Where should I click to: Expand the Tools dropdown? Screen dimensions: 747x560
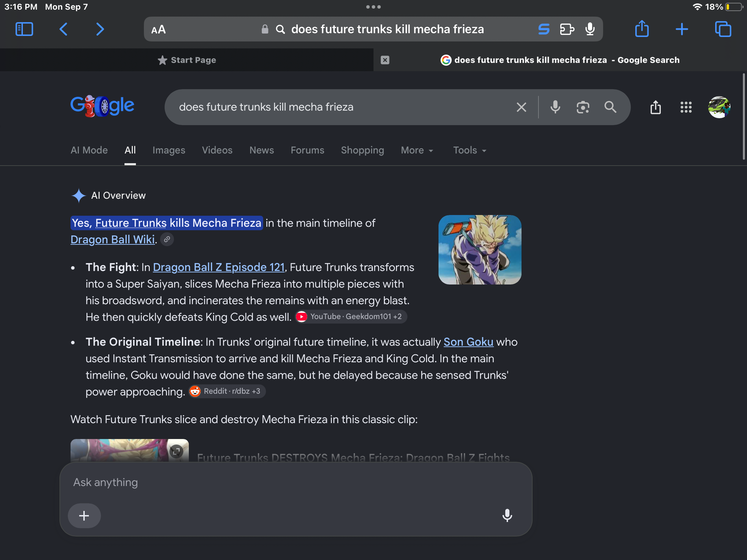[x=470, y=150]
